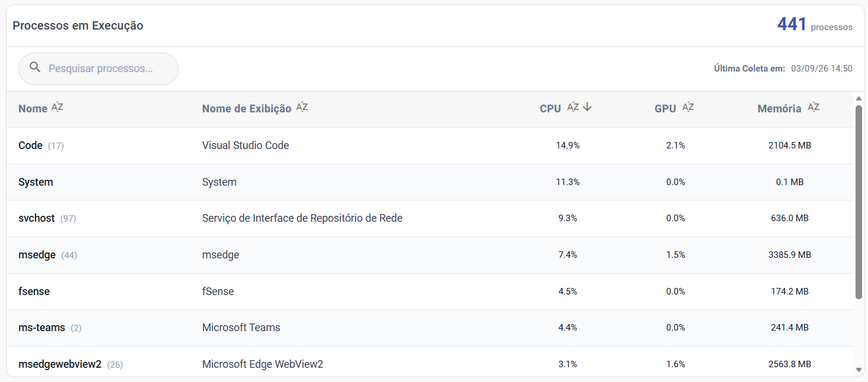Expand the Code process group (17)
This screenshot has height=382, width=868.
click(x=41, y=145)
